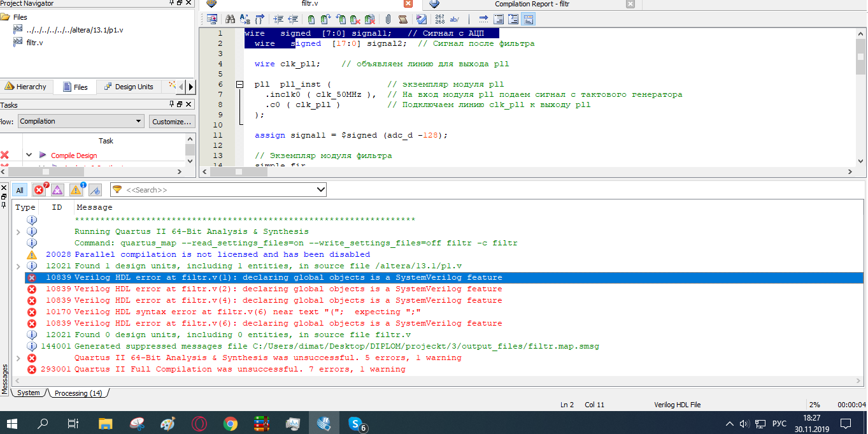
Task: Click the right arrow to show more navigator tabs
Action: tap(191, 87)
